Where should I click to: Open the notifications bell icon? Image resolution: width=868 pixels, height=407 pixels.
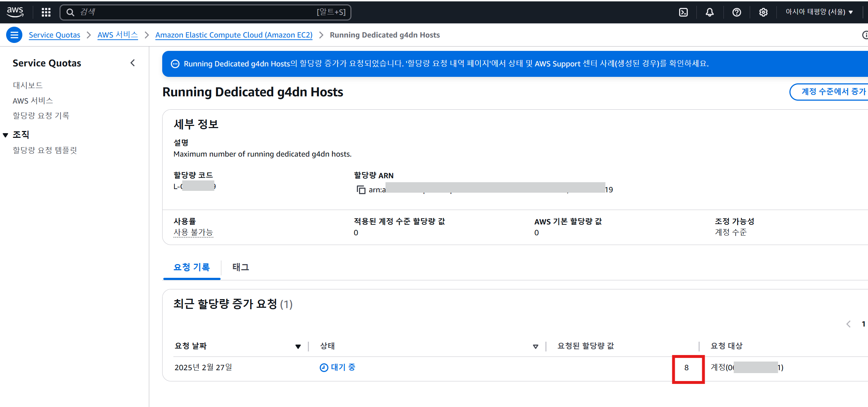[x=709, y=12]
